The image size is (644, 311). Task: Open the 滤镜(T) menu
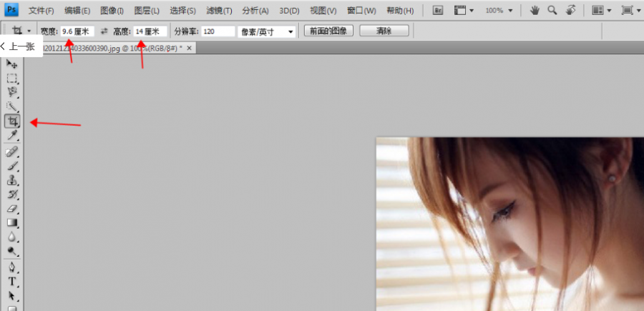[x=219, y=11]
